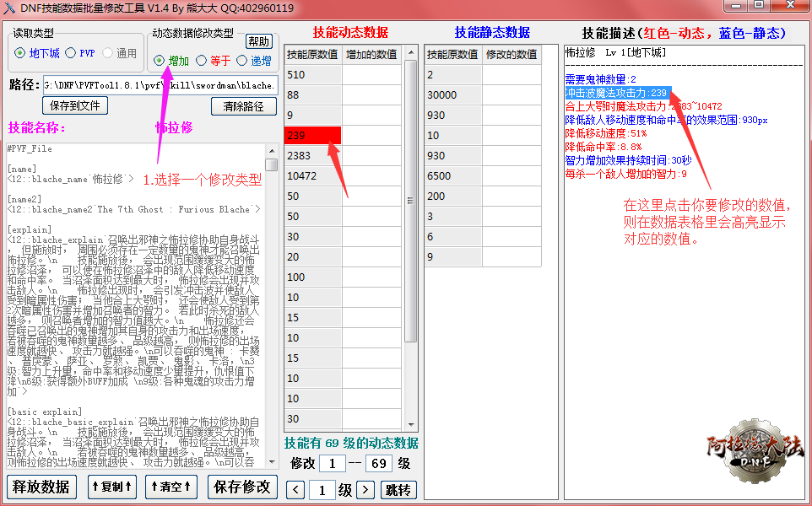This screenshot has width=812, height=506.
Task: Go to next level with right arrow
Action: (365, 490)
